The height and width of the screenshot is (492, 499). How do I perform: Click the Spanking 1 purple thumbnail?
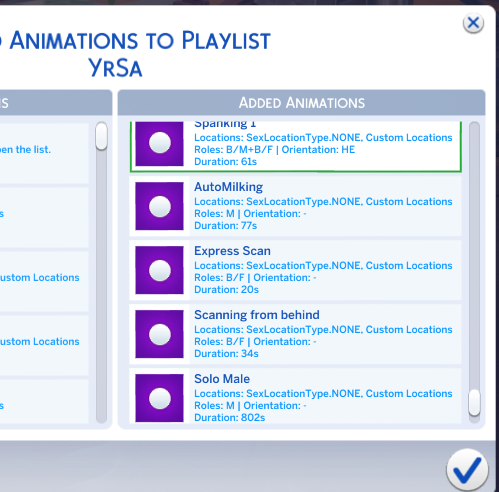[159, 144]
